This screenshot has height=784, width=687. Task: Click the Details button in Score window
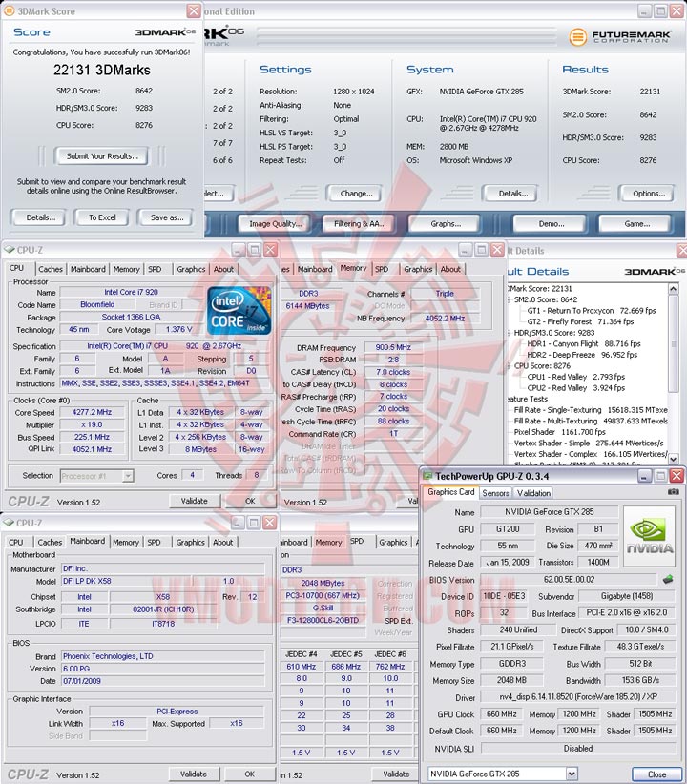(x=40, y=217)
